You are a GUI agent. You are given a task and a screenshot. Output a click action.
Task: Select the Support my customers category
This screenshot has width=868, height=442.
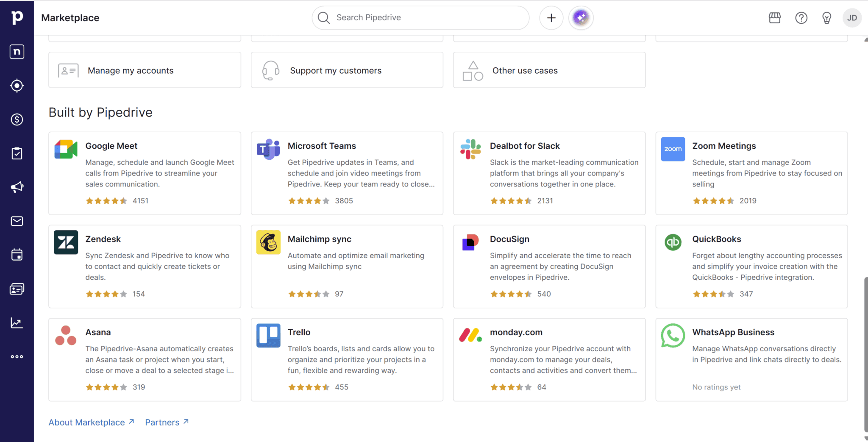[347, 70]
